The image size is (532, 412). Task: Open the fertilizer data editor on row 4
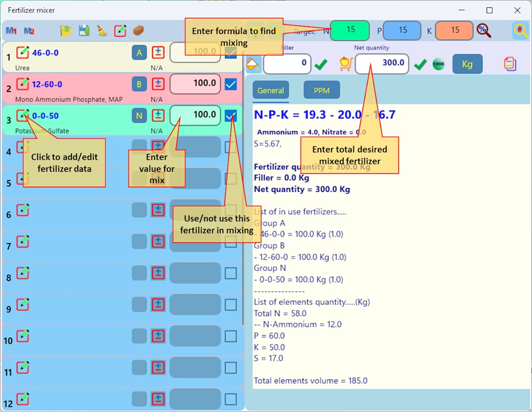coord(21,147)
